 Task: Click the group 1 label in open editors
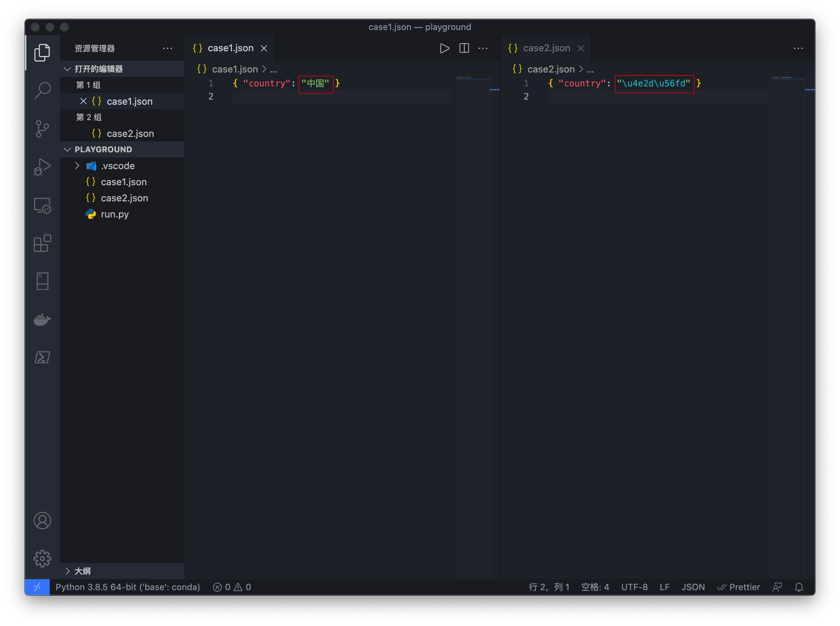tap(88, 85)
